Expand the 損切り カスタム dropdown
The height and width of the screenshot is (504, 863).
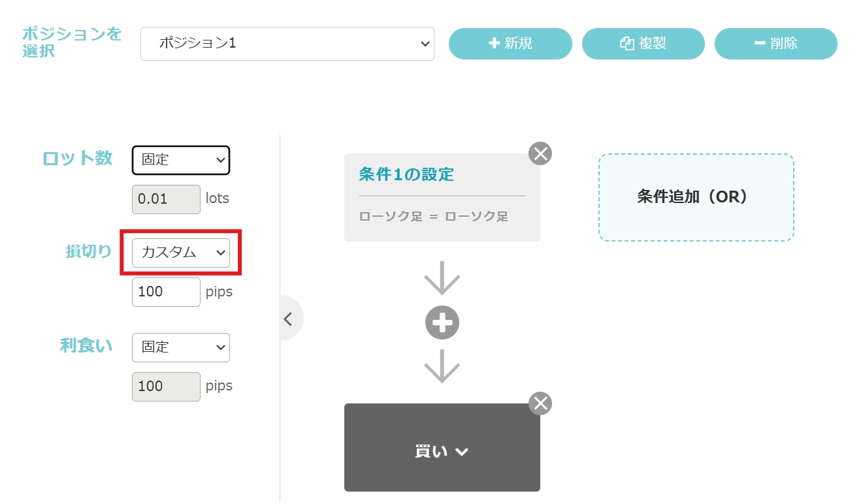click(x=181, y=253)
